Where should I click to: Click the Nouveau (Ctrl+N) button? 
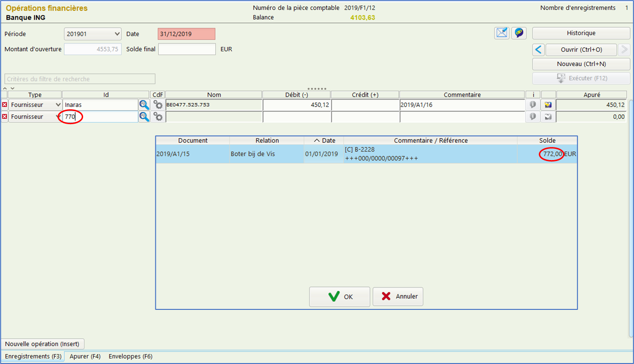coord(581,64)
